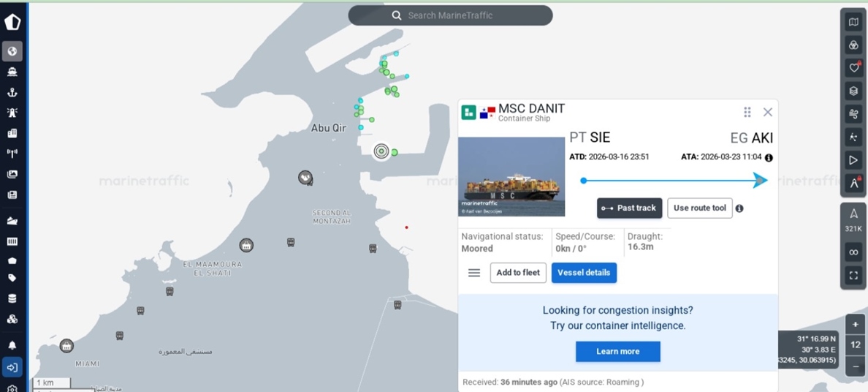868x392 pixels.
Task: Click the red dot vessel marker on map
Action: coord(406,227)
